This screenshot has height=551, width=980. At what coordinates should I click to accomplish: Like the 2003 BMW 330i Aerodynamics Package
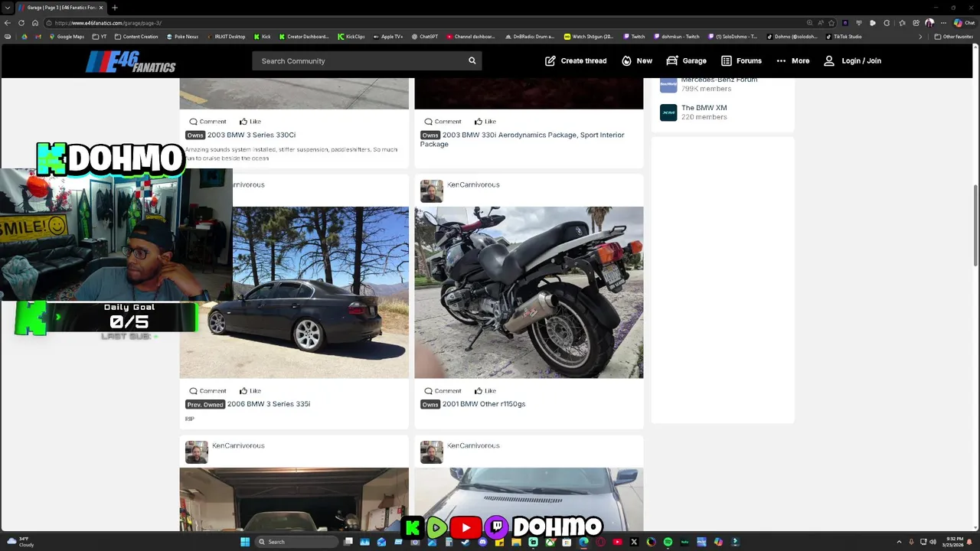point(485,122)
